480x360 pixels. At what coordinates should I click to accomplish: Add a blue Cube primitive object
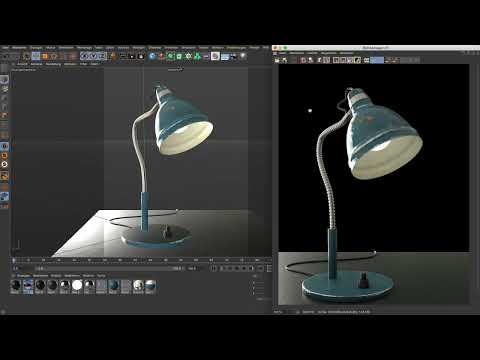click(x=152, y=56)
